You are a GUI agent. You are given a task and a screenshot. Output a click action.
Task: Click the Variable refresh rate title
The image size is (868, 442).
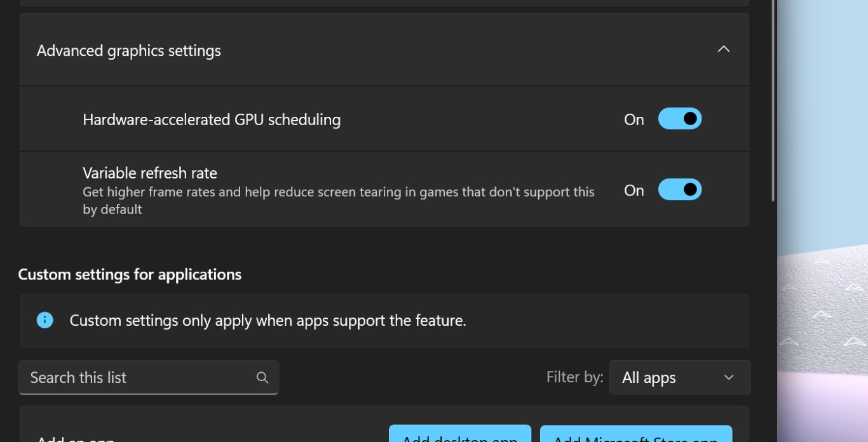pos(150,173)
